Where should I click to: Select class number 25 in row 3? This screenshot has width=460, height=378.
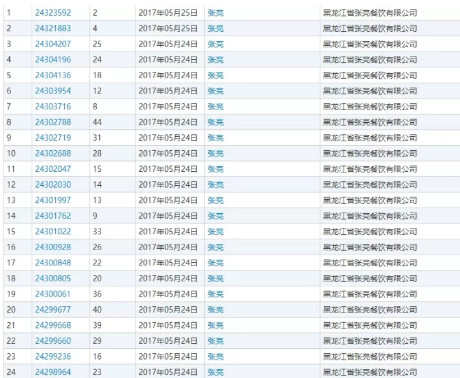[x=97, y=44]
